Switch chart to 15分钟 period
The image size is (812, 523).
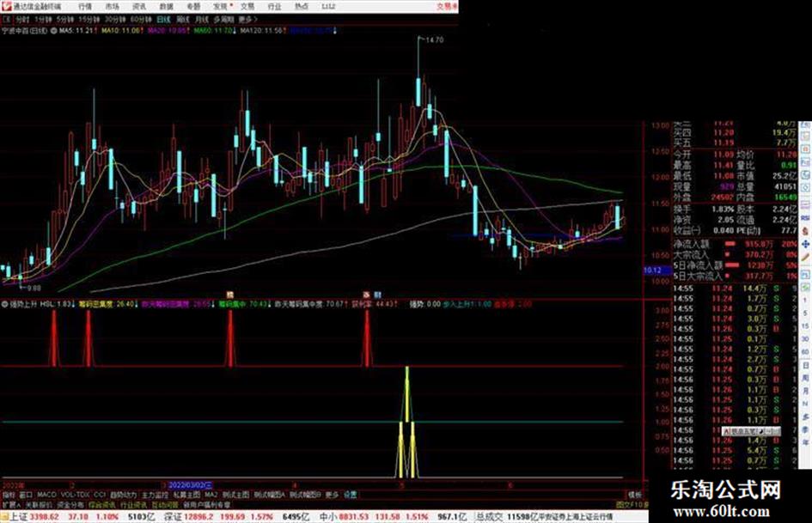[89, 20]
